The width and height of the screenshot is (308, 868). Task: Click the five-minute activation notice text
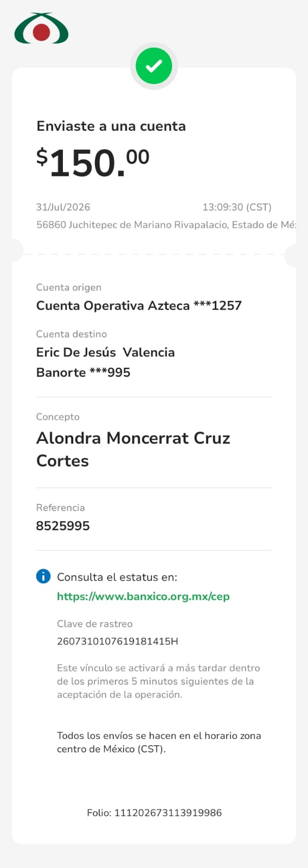(x=158, y=681)
